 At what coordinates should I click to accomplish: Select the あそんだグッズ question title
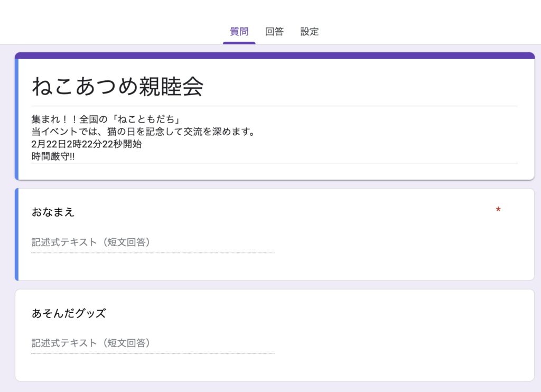[69, 313]
